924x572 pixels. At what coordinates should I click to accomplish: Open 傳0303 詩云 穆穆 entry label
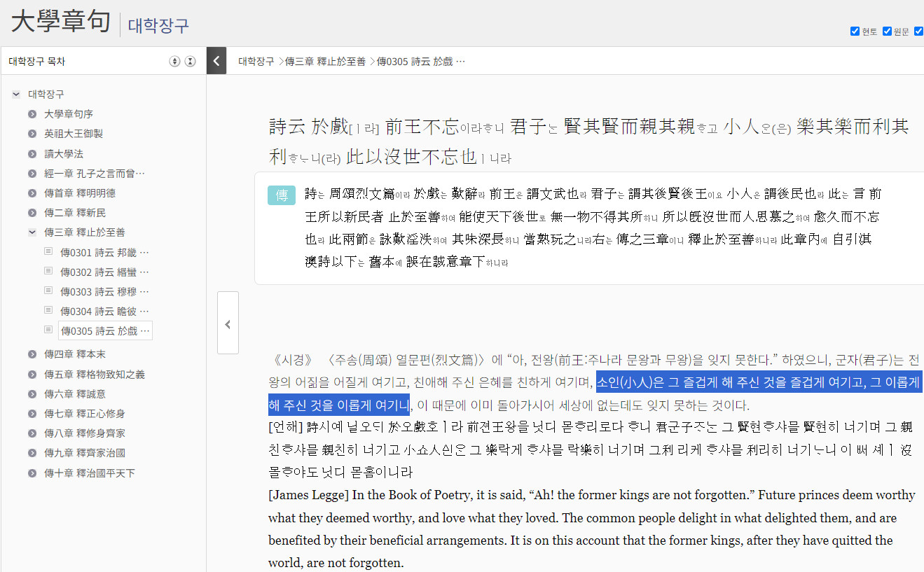click(105, 291)
